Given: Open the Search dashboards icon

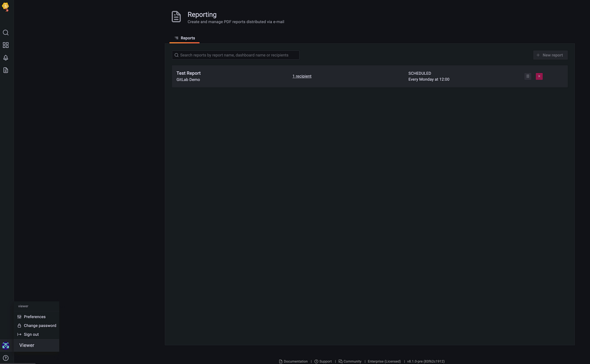Looking at the screenshot, I should 6,33.
